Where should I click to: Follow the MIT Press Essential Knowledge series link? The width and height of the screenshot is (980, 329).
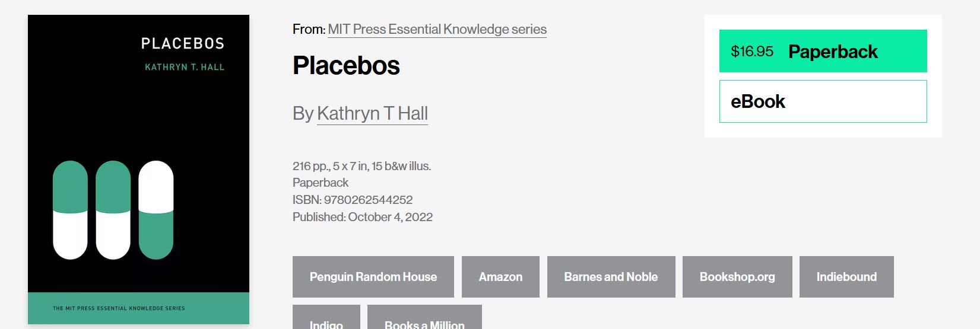point(437,29)
